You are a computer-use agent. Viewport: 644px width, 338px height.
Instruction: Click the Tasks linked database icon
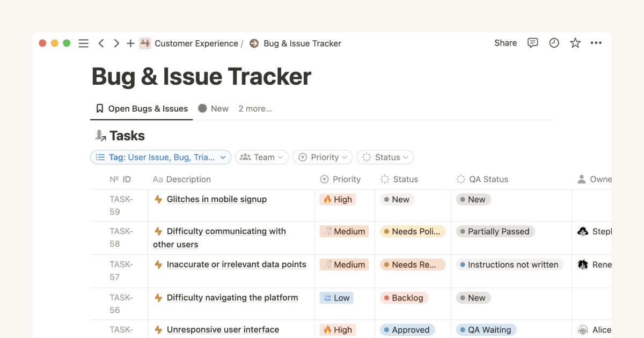pos(100,135)
